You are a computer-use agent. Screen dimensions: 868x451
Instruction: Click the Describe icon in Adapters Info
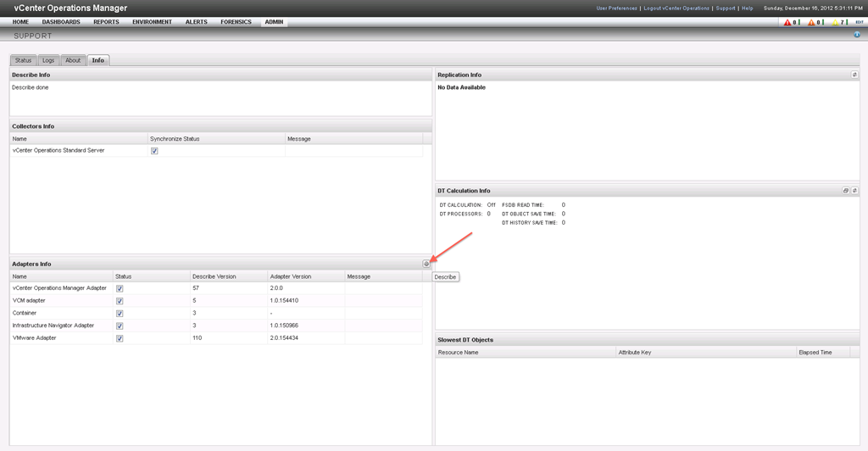point(426,264)
